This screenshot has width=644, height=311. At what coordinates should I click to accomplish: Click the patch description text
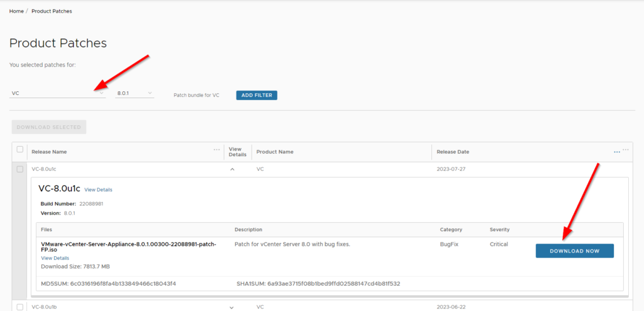click(x=292, y=244)
